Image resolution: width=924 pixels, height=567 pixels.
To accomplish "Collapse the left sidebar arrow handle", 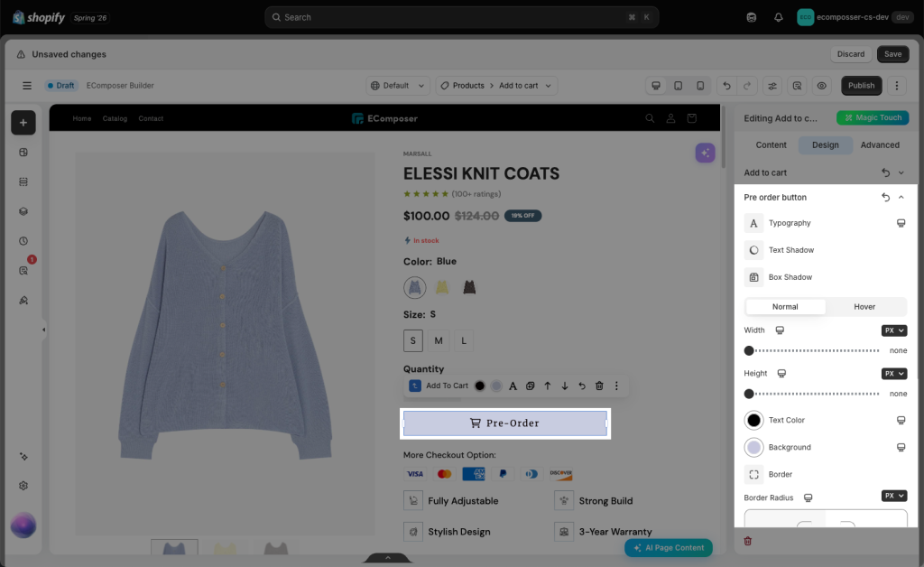I will (x=43, y=330).
